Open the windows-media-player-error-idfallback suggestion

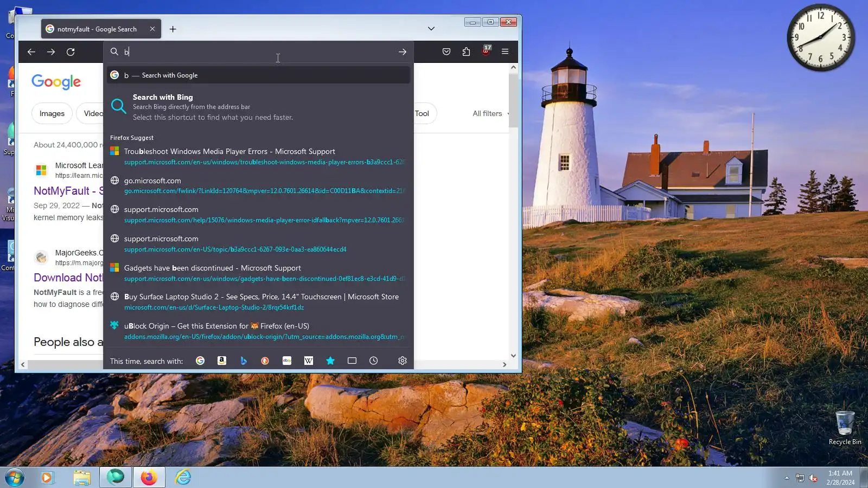[258, 215]
